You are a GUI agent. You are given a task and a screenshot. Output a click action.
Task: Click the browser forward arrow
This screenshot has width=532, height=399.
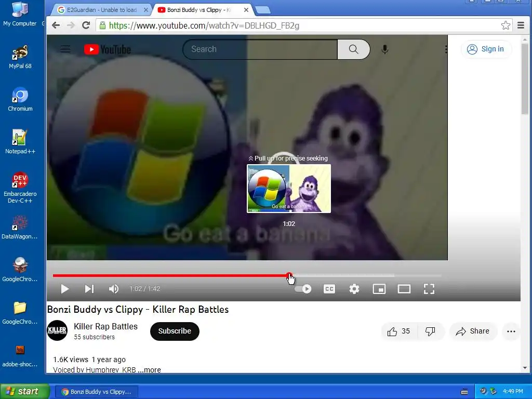[x=71, y=25]
